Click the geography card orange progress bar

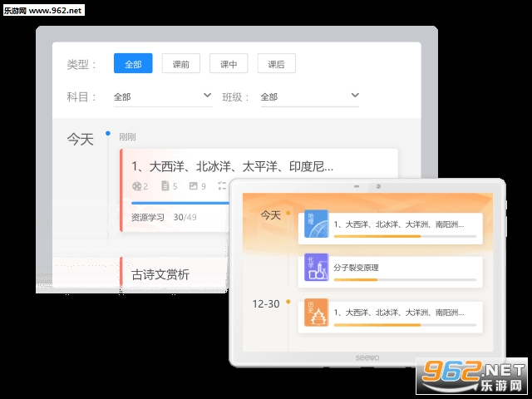[x=377, y=236]
